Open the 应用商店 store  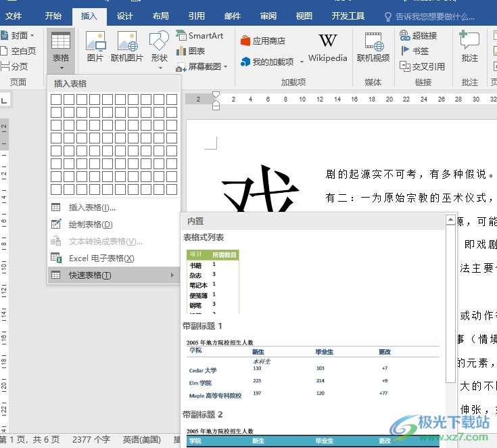[x=263, y=41]
